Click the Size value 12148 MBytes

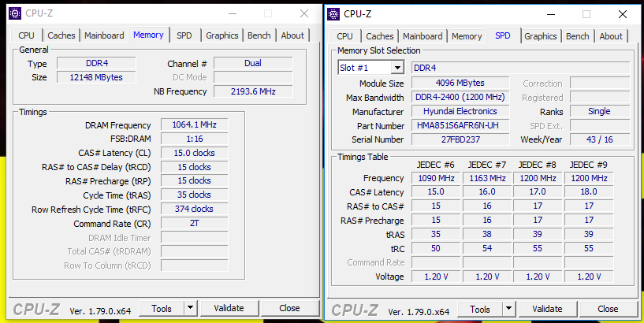pyautogui.click(x=96, y=77)
